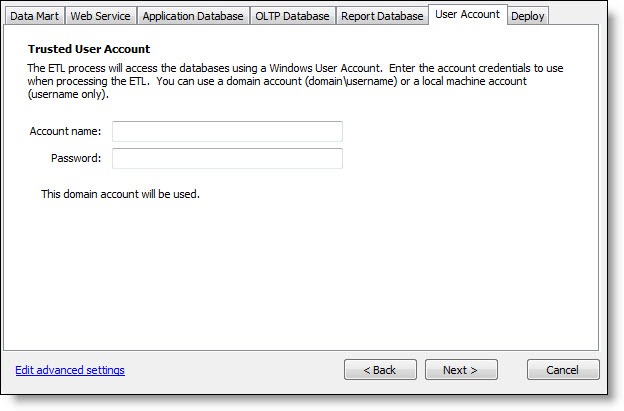Viewport: 624px width, 411px height.
Task: Cancel the configuration wizard
Action: coord(563,370)
